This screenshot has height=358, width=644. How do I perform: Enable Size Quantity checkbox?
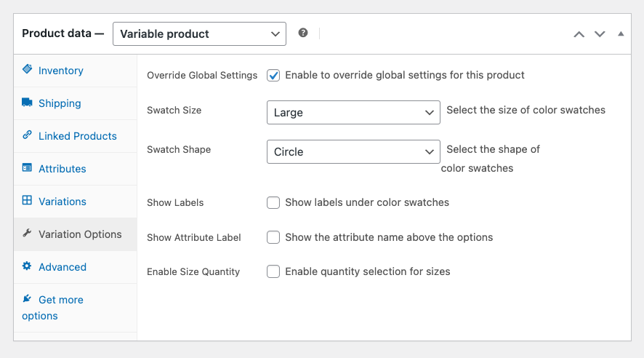[x=273, y=271]
